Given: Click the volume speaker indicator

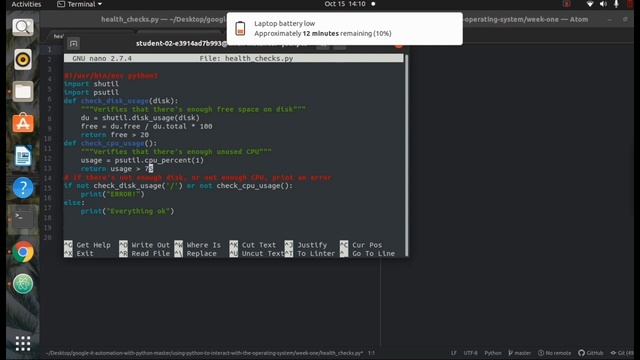Looking at the screenshot, I should (x=603, y=4).
